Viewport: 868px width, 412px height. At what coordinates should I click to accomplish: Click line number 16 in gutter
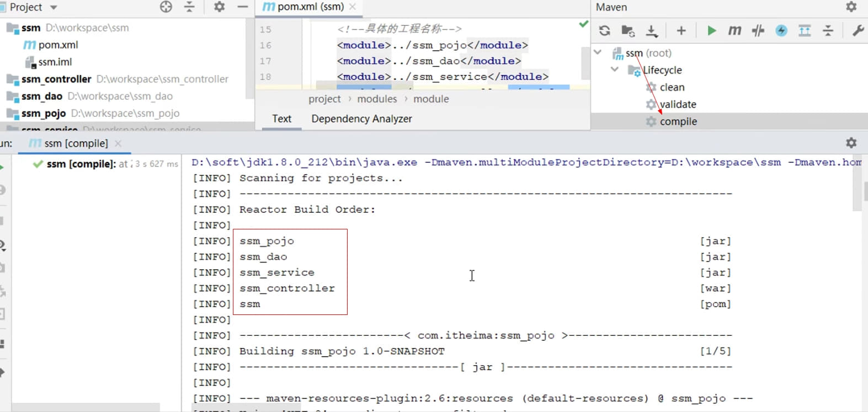pyautogui.click(x=265, y=45)
